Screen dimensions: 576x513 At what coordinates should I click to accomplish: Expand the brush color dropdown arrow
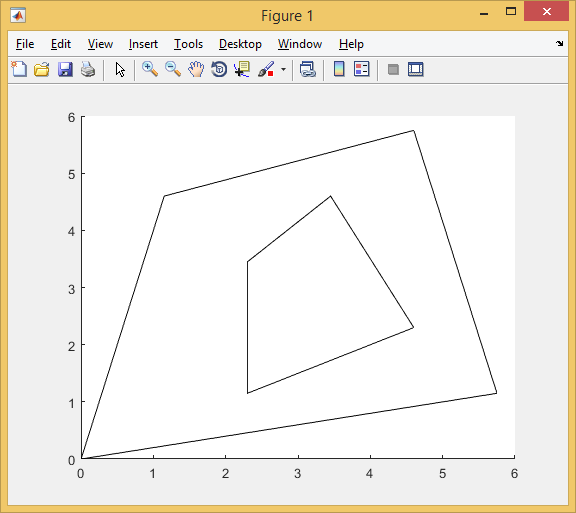[283, 69]
